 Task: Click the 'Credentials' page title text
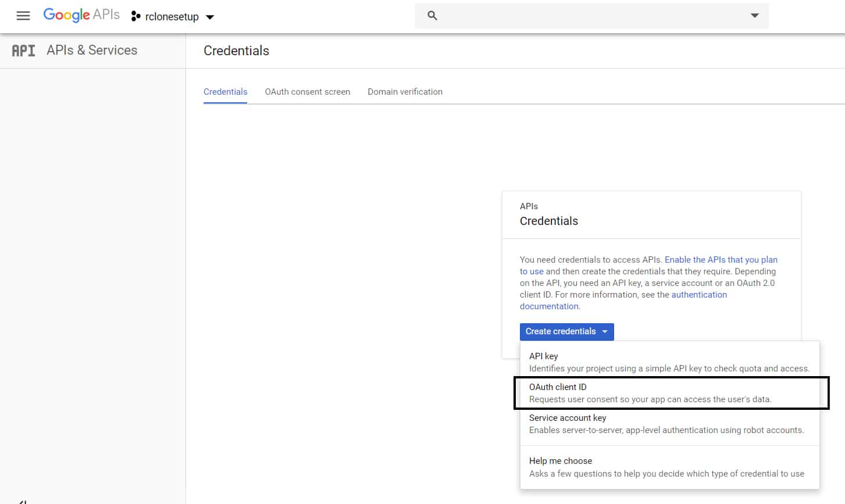coord(236,51)
